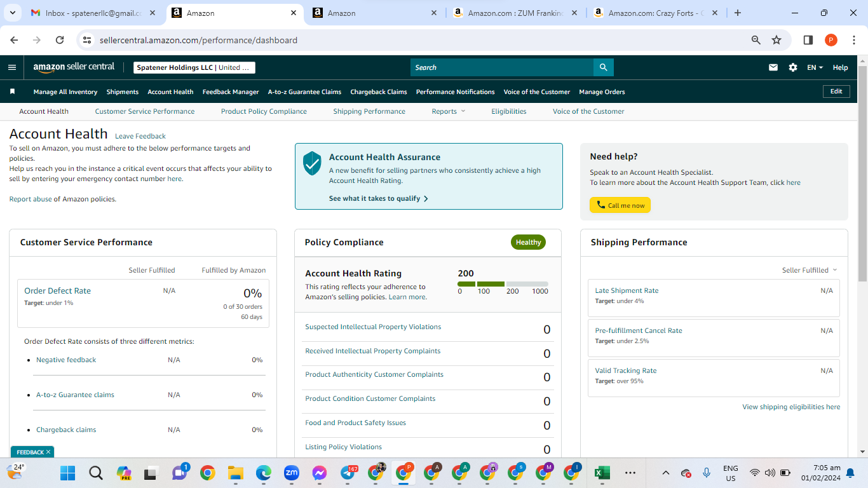
Task: Open the Chrome profile avatar P
Action: [x=831, y=40]
